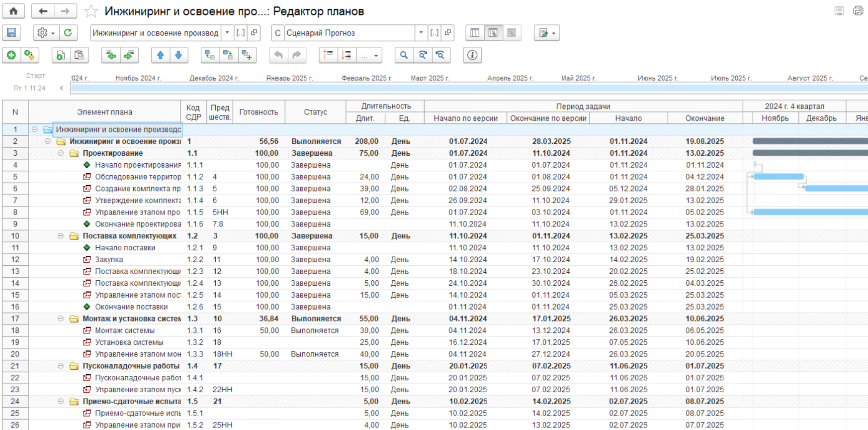Collapse the Монтаж и установка систем group

tap(61, 319)
